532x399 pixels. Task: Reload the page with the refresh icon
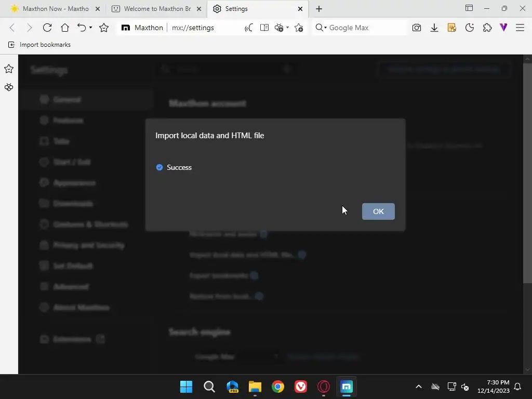coord(47,28)
